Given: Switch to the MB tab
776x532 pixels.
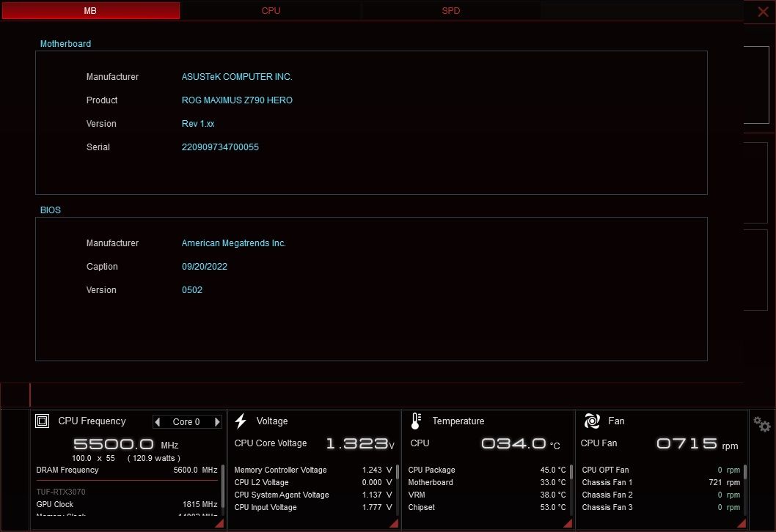Looking at the screenshot, I should tap(90, 10).
